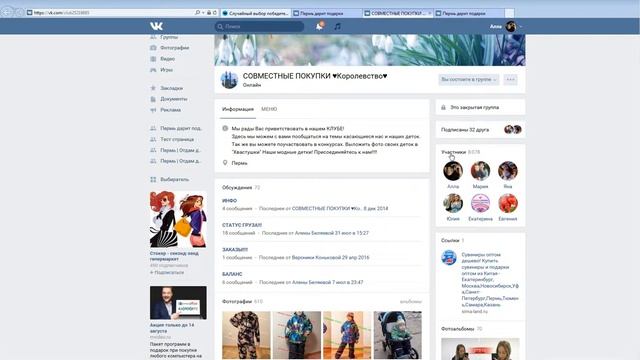Switch to the МЕНЮ tab
640x360 pixels.
[x=269, y=109]
